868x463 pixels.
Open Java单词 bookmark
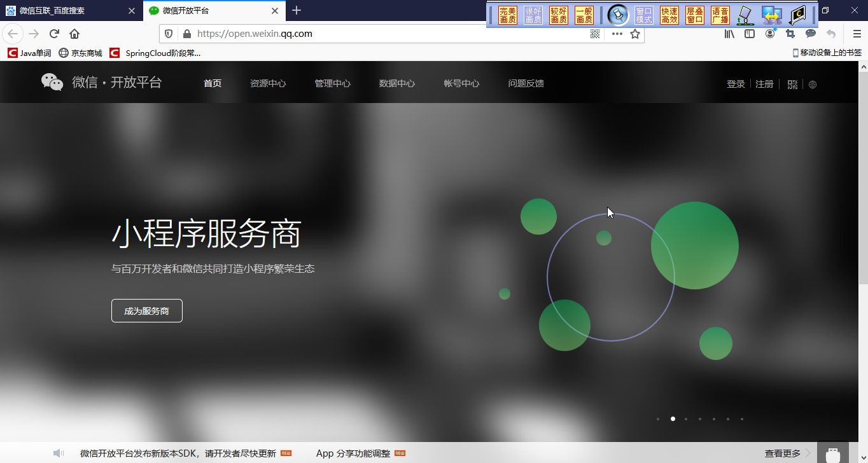[29, 53]
